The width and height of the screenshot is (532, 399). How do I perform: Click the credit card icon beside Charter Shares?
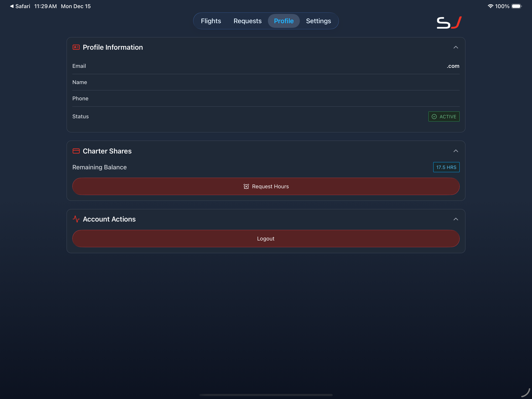[76, 151]
